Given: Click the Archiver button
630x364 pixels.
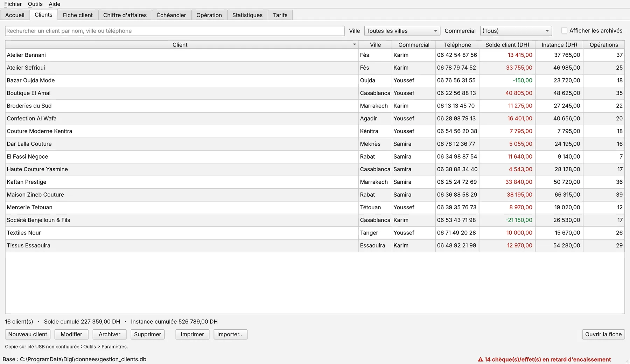Looking at the screenshot, I should pos(110,334).
